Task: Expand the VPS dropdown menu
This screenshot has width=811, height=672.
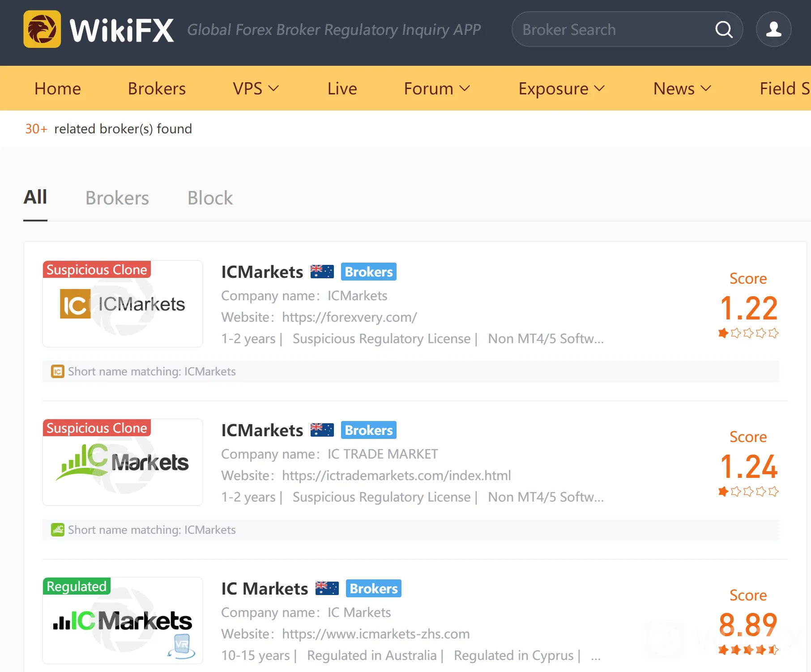Action: (256, 89)
